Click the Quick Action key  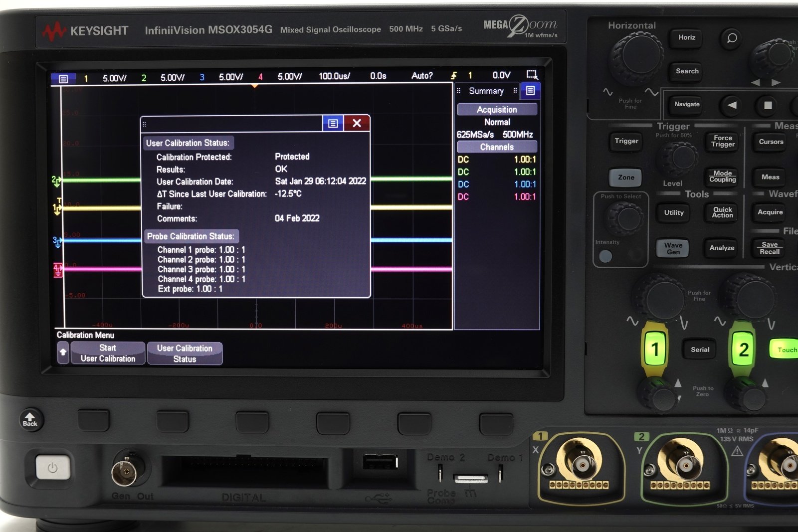point(722,212)
